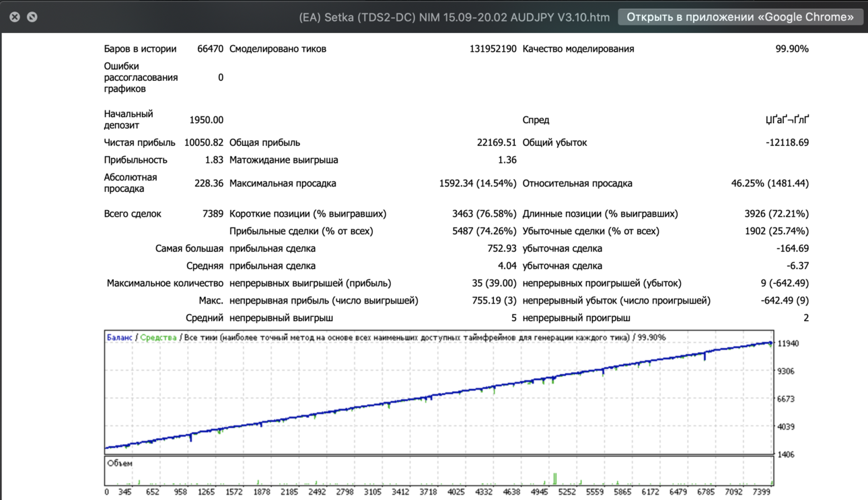Screen dimensions: 868x500
Task: Click the 99.90% modeling quality value
Action: click(792, 48)
